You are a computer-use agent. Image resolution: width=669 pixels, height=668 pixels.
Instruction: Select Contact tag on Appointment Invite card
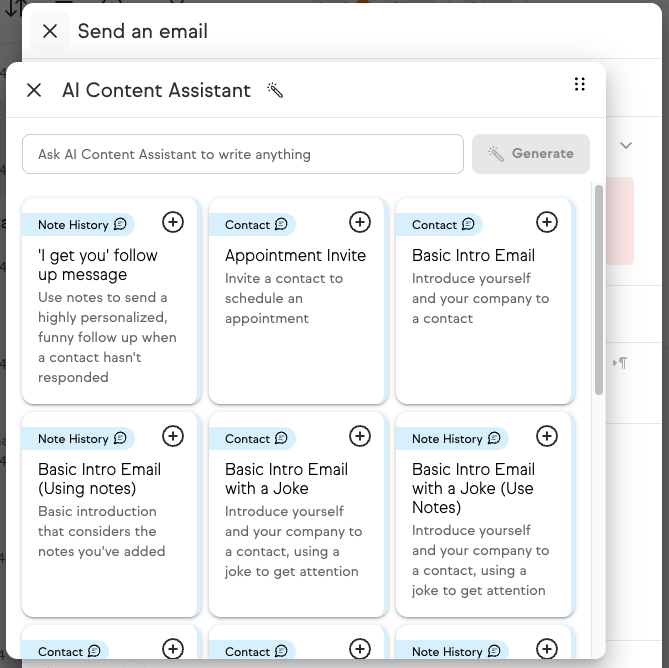tap(256, 225)
